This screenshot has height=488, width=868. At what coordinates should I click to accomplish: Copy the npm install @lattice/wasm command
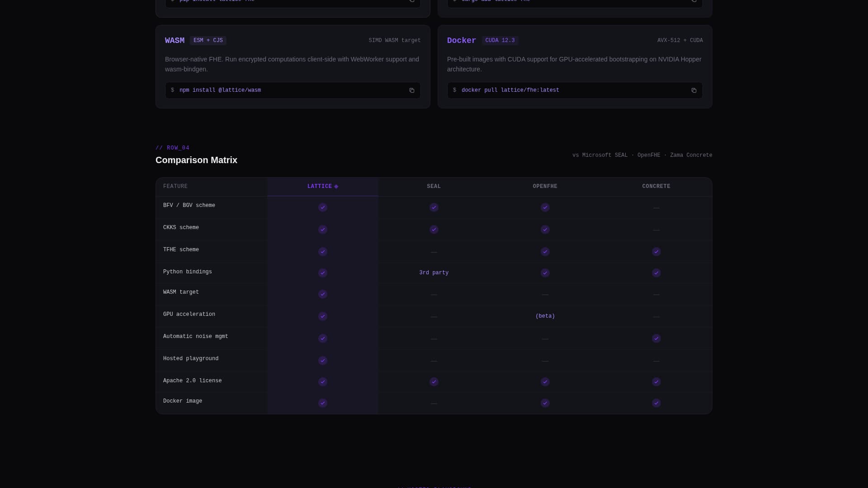412,90
